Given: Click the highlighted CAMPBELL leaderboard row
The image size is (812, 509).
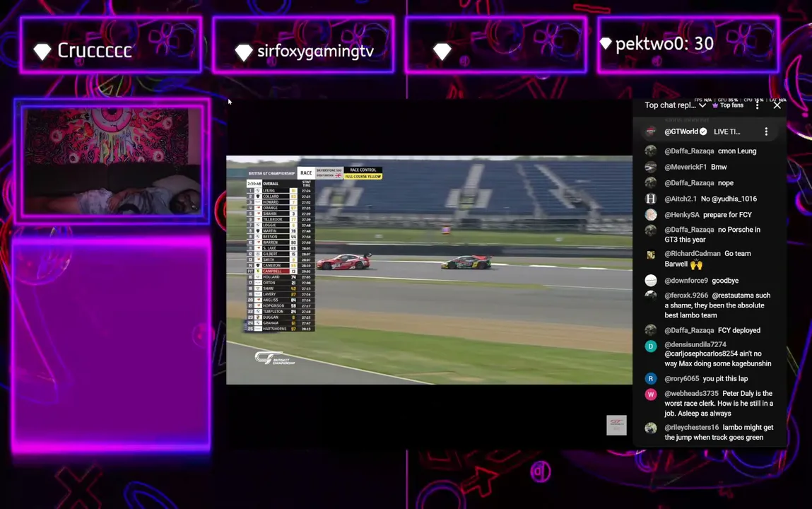Looking at the screenshot, I should (x=280, y=271).
